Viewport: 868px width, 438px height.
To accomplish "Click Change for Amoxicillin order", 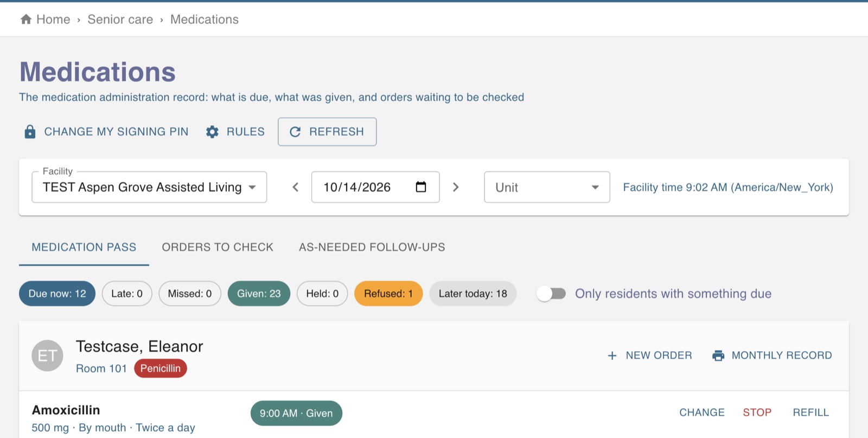I will pyautogui.click(x=702, y=413).
